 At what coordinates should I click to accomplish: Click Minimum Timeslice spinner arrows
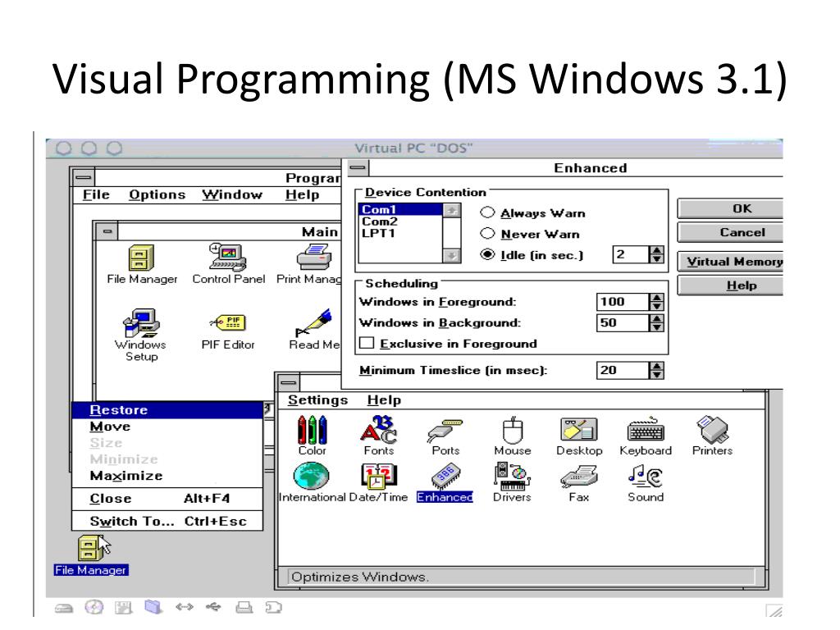coord(656,370)
